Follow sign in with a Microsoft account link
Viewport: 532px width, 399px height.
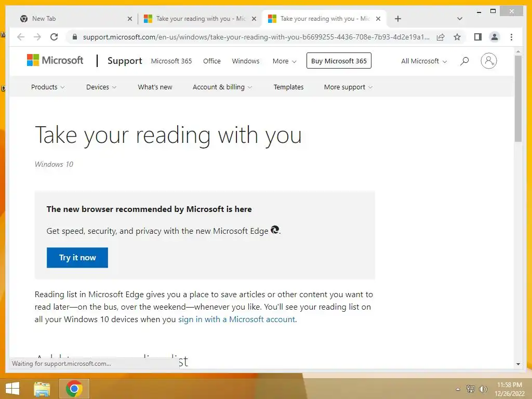coord(236,320)
